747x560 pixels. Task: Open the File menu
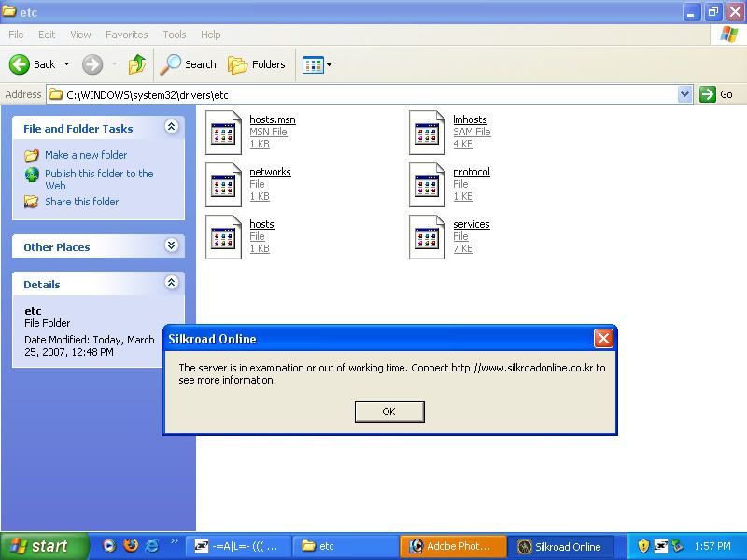pyautogui.click(x=16, y=35)
